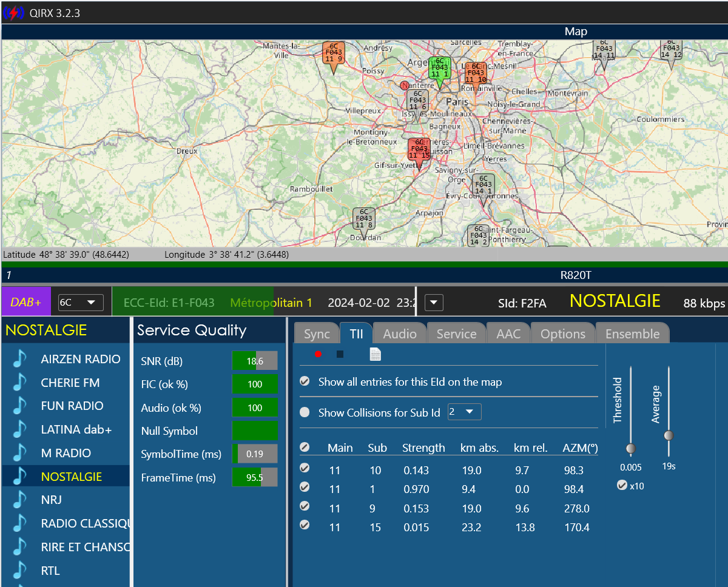This screenshot has height=587, width=728.
Task: Open the 6C channel dropdown
Action: point(81,302)
